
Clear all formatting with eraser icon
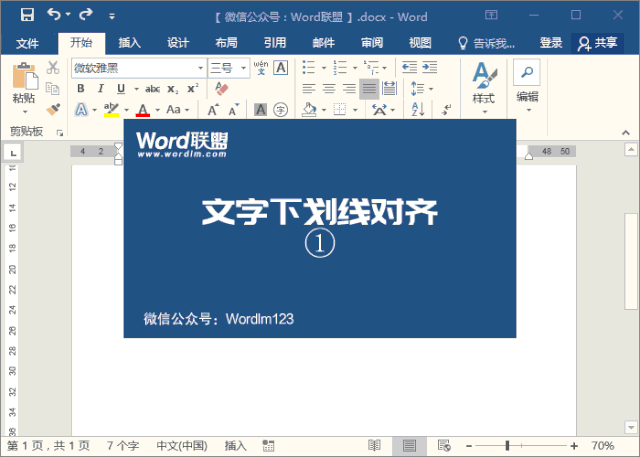tap(222, 89)
